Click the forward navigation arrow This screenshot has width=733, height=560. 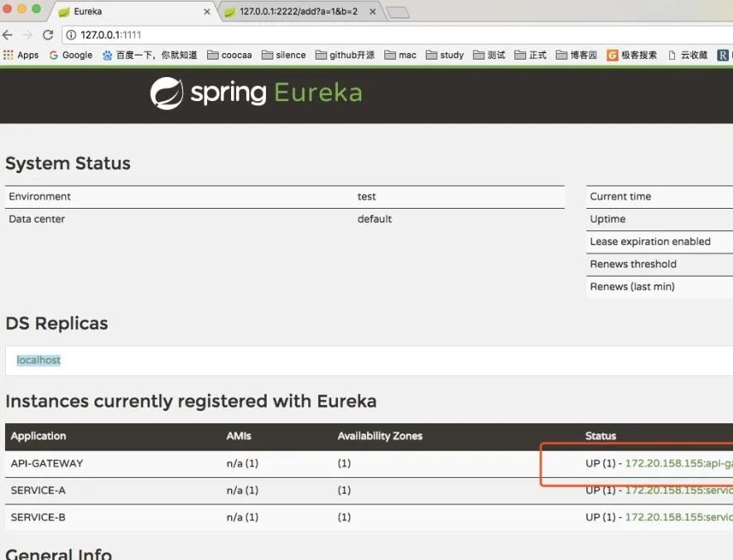[x=27, y=35]
